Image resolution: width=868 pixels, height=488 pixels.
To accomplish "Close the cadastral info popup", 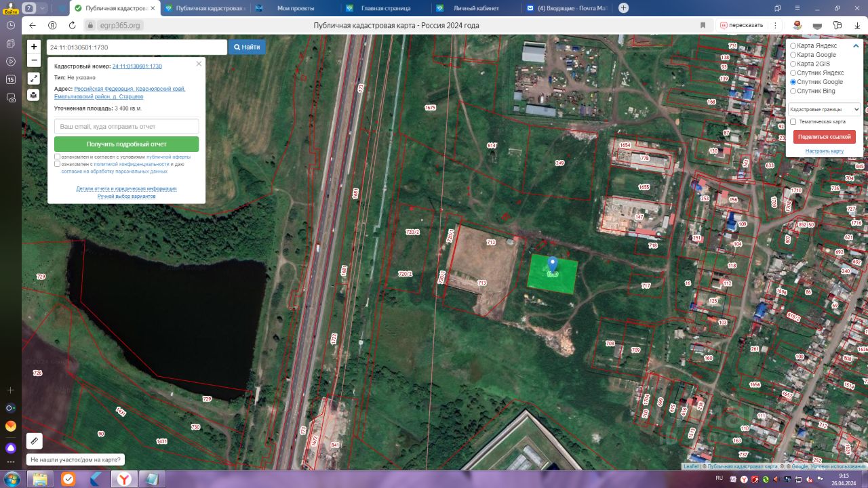I will pos(199,64).
